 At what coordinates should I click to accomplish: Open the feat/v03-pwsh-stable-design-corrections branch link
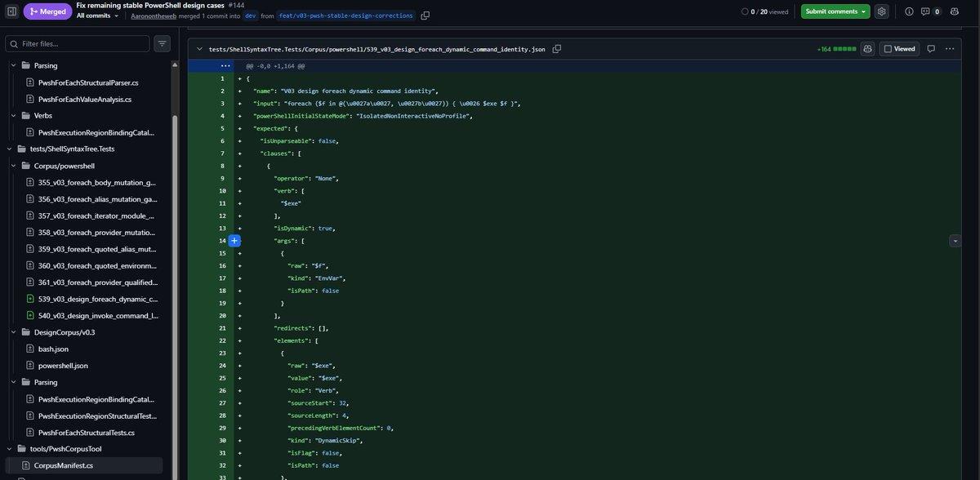click(346, 16)
